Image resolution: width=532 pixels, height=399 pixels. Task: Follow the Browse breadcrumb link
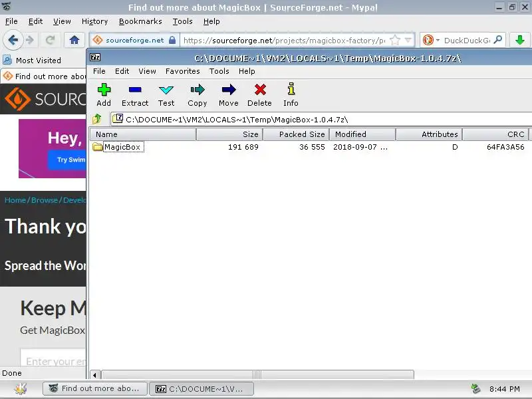pyautogui.click(x=45, y=200)
